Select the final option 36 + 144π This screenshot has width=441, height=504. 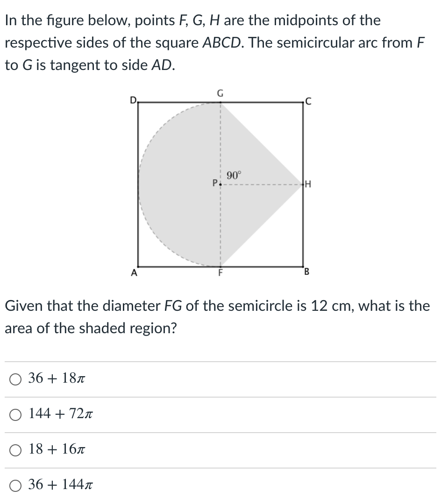click(14, 486)
